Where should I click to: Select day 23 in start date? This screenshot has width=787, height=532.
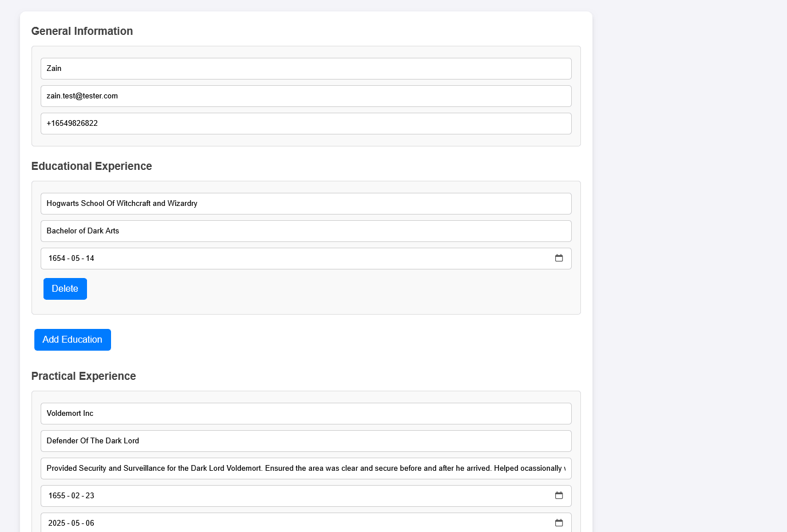pos(90,496)
